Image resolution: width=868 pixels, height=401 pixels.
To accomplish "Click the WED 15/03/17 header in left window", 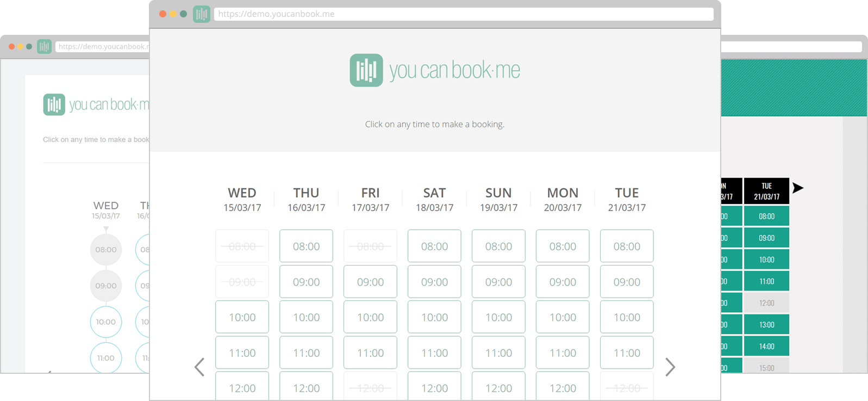I will (106, 210).
